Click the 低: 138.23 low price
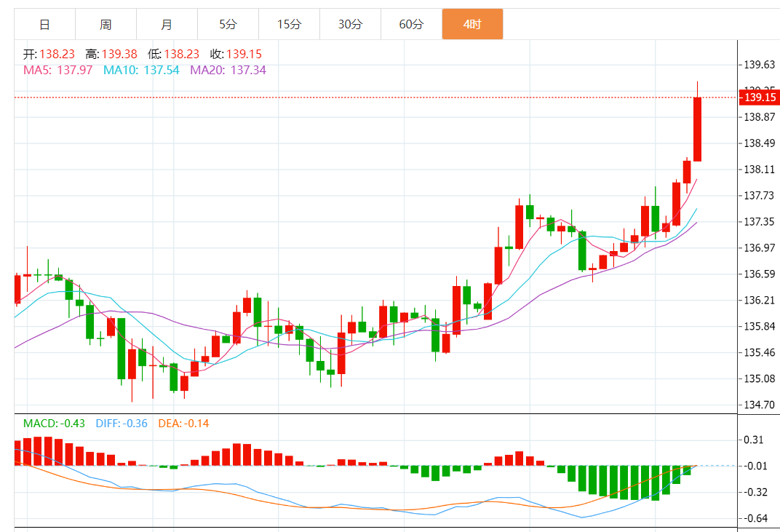This screenshot has height=532, width=780. coord(173,55)
